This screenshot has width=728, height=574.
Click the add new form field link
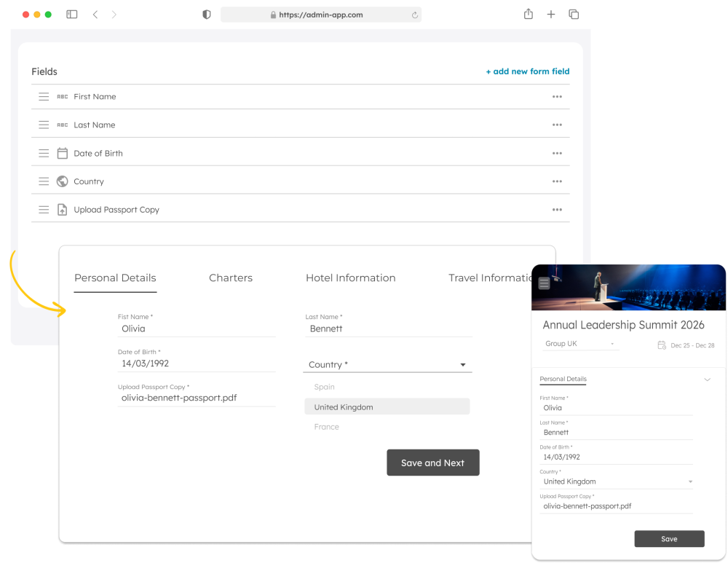(x=528, y=71)
